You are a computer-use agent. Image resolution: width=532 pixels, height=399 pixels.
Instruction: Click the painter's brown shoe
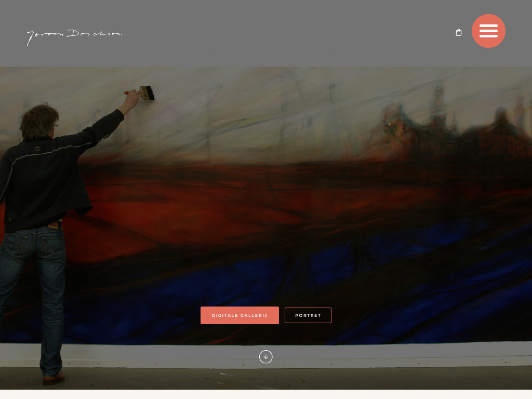coord(54,378)
